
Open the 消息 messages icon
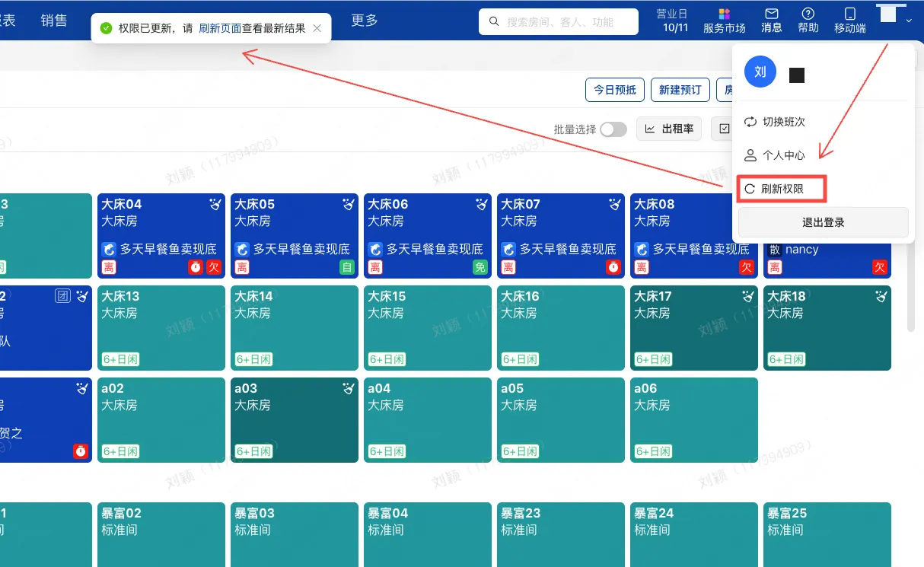(x=771, y=19)
